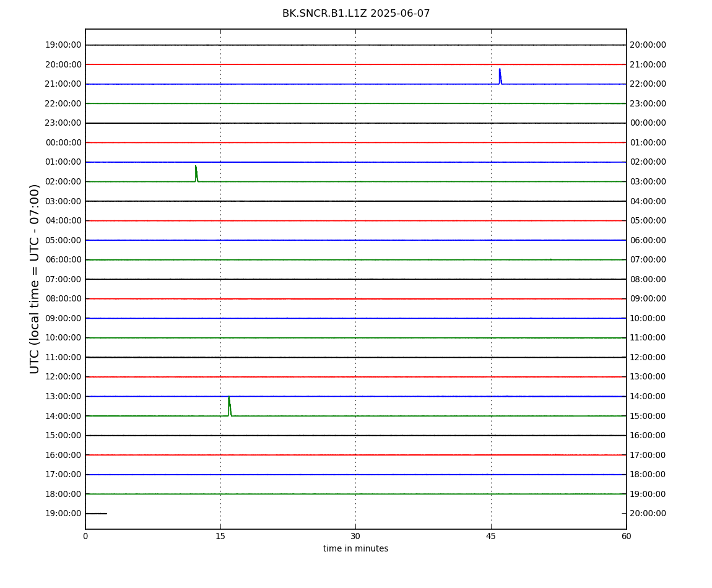
Task: Click the right-axis label 08:00:00
Action: point(648,279)
